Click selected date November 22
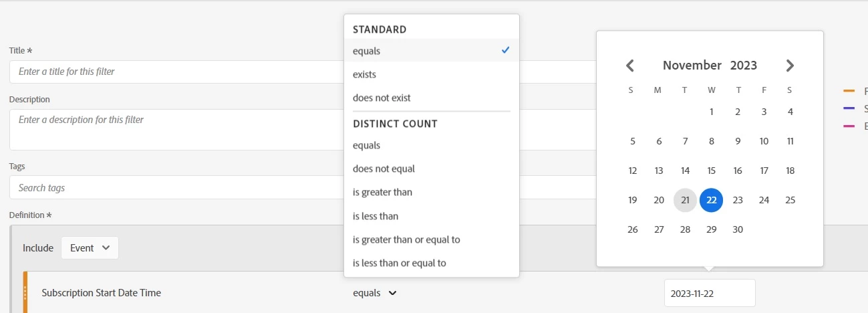The height and width of the screenshot is (313, 868). point(711,200)
